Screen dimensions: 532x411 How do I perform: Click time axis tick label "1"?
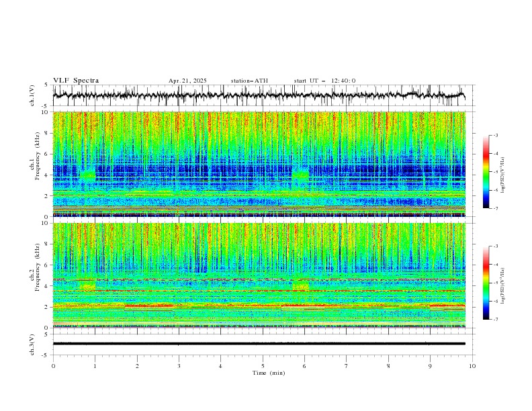(95, 366)
